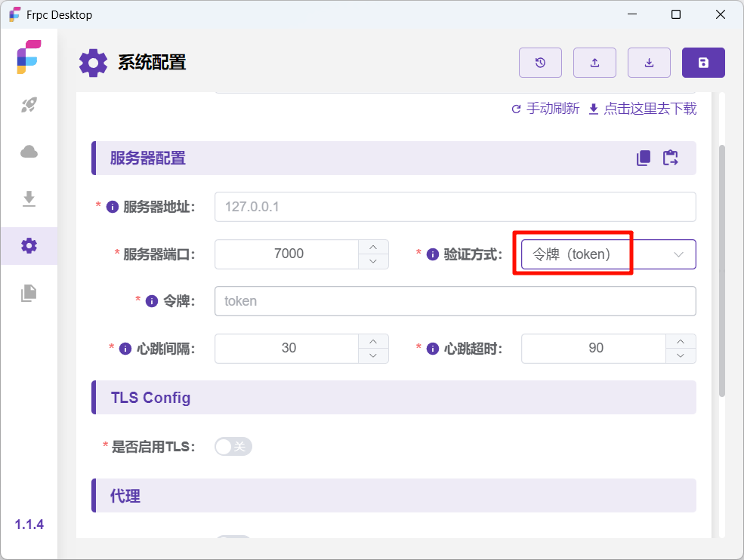
Task: Click info icon next to 心跳间隔
Action: 125,349
